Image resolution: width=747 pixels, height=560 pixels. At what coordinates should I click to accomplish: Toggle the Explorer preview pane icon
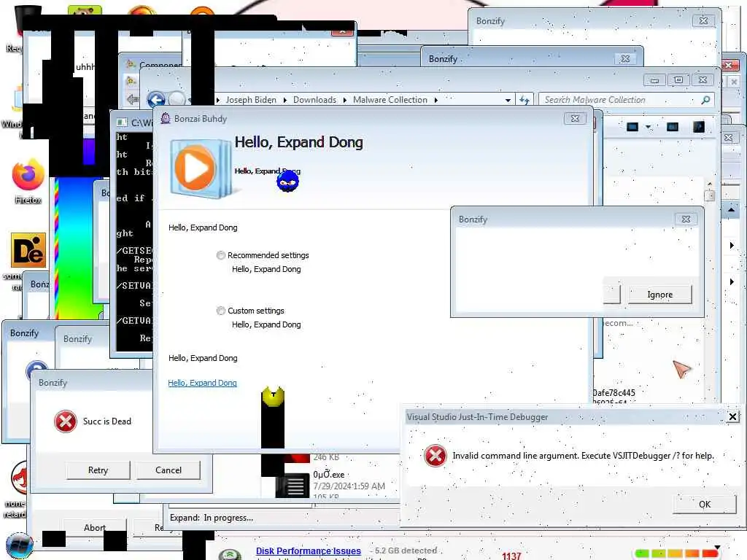pos(672,127)
